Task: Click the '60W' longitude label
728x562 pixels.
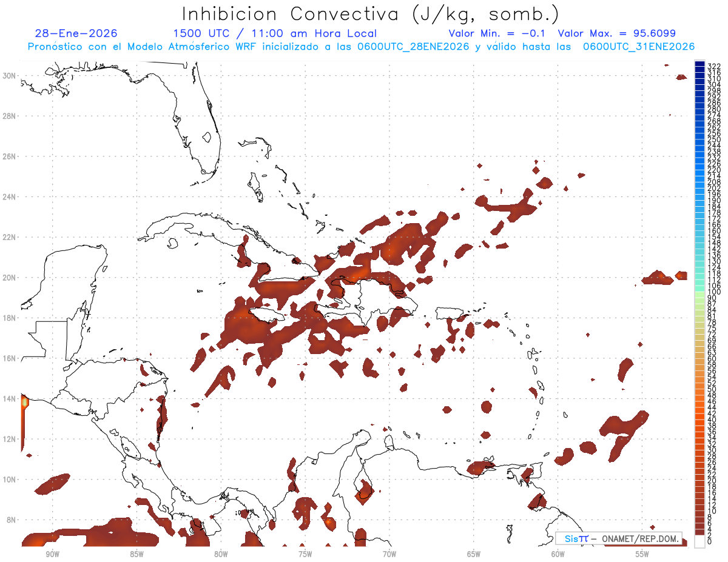Action: tap(558, 554)
